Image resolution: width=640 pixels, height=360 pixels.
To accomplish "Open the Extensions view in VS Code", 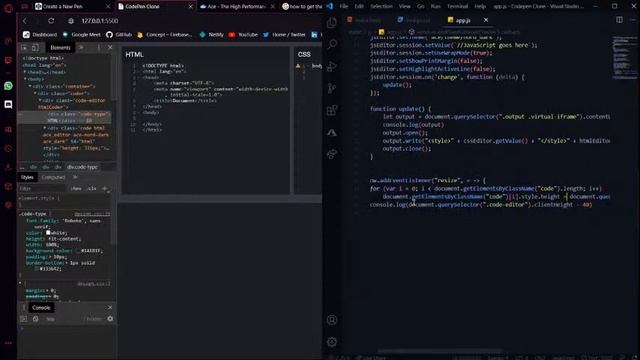I will click(x=332, y=110).
